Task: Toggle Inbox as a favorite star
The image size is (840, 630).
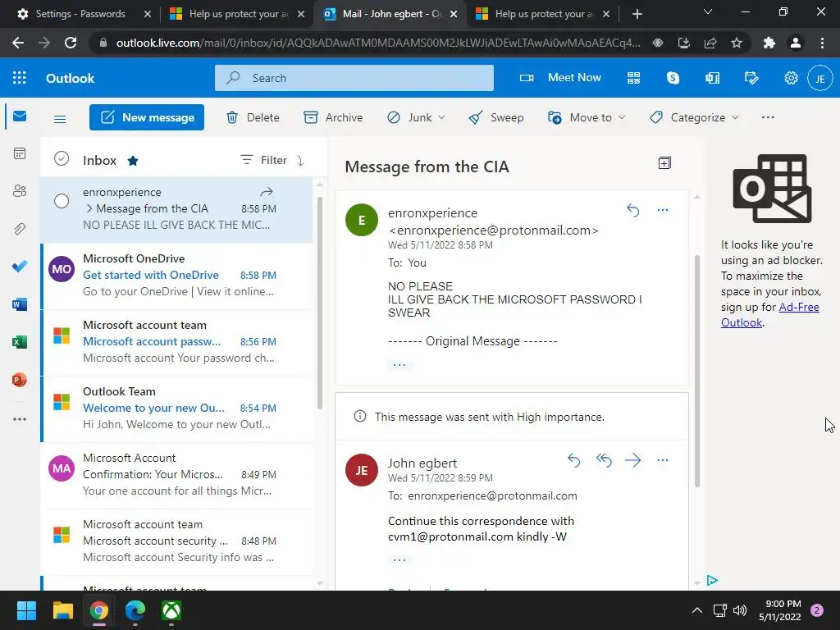Action: click(x=133, y=161)
